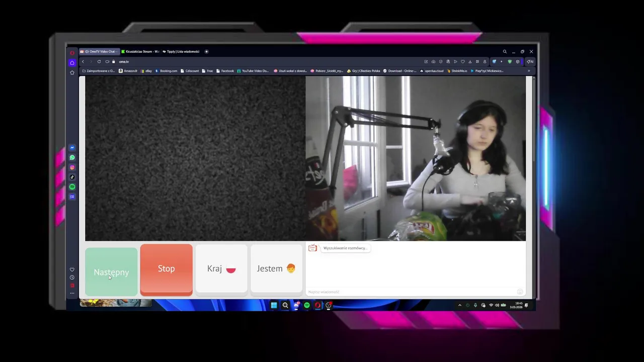Switch to OmeTV Video Chat tab

coord(100,51)
